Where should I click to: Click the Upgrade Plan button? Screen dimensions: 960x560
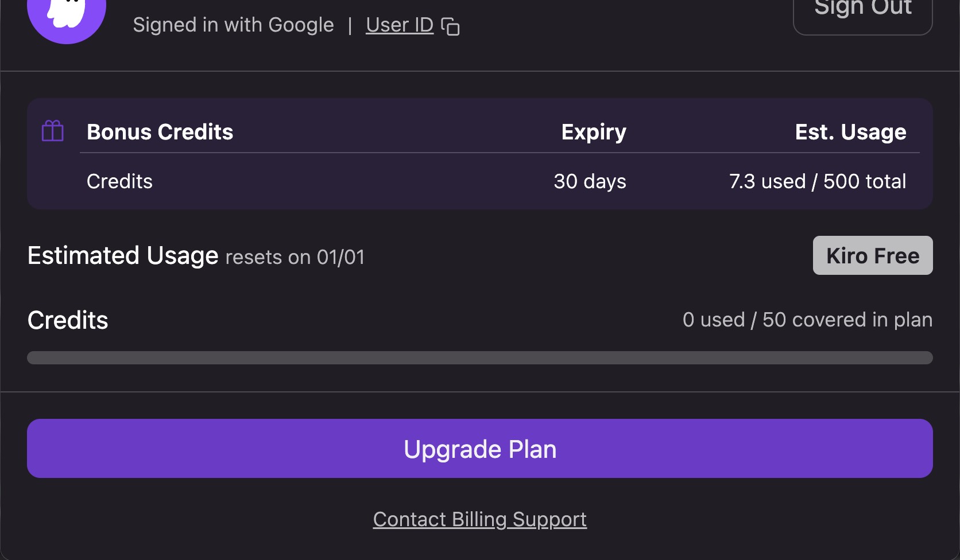click(479, 449)
